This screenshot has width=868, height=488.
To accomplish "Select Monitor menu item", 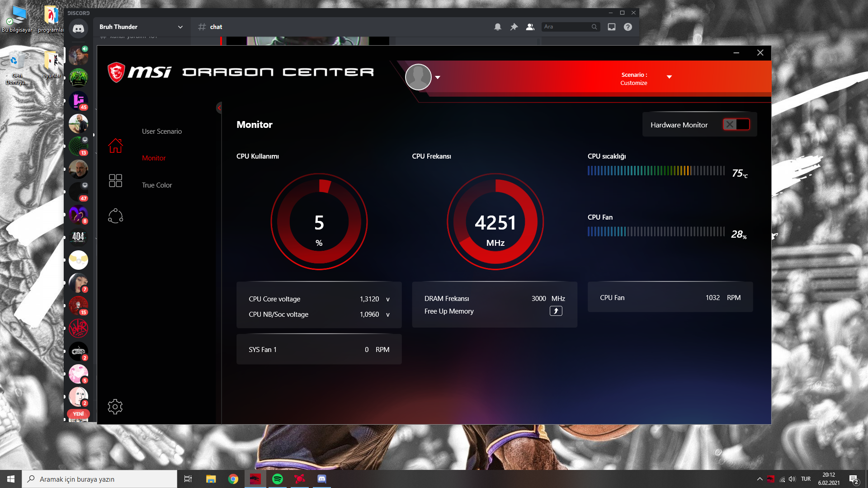I will click(154, 158).
